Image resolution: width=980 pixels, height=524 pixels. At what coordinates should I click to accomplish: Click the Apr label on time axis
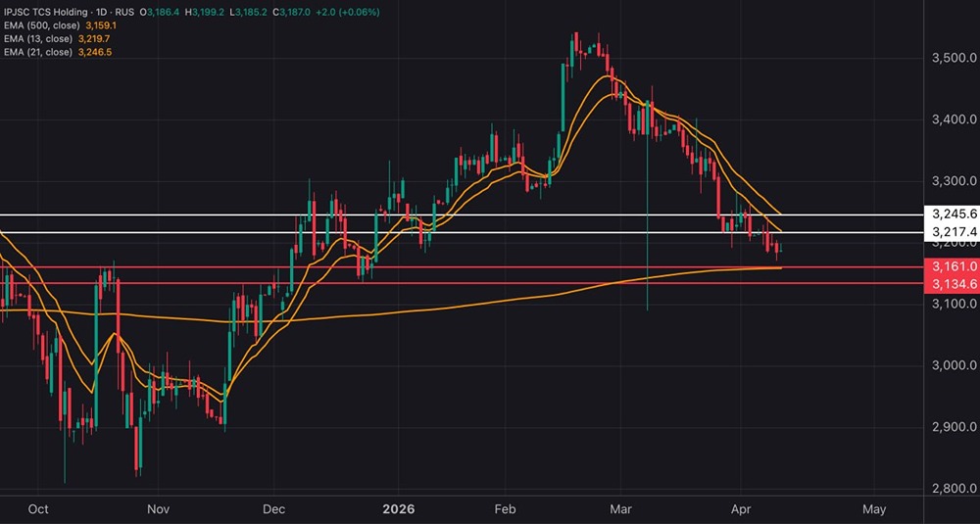point(741,509)
